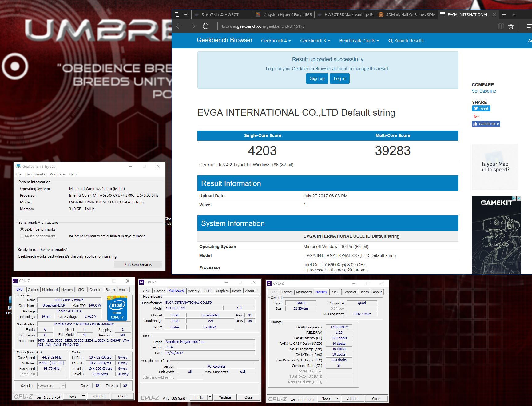Switch to Kingston HyperX Fury 16GB tab
The width and height of the screenshot is (532, 406).
(284, 14)
